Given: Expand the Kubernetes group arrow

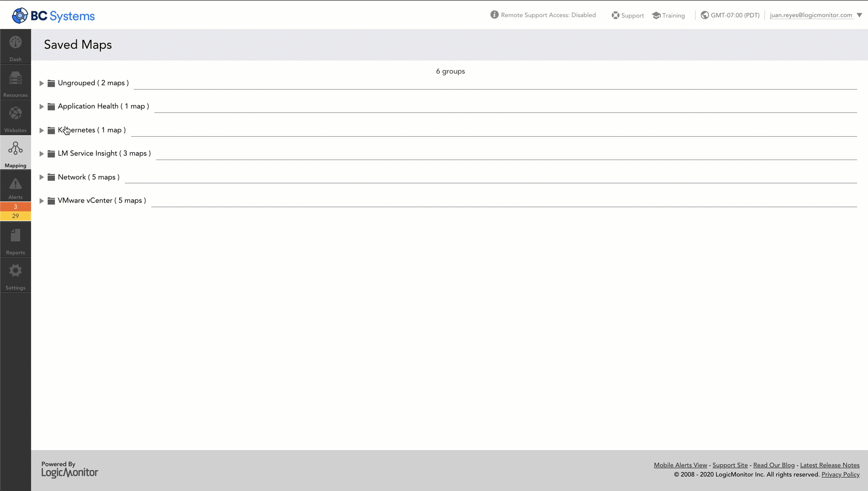Looking at the screenshot, I should 41,131.
